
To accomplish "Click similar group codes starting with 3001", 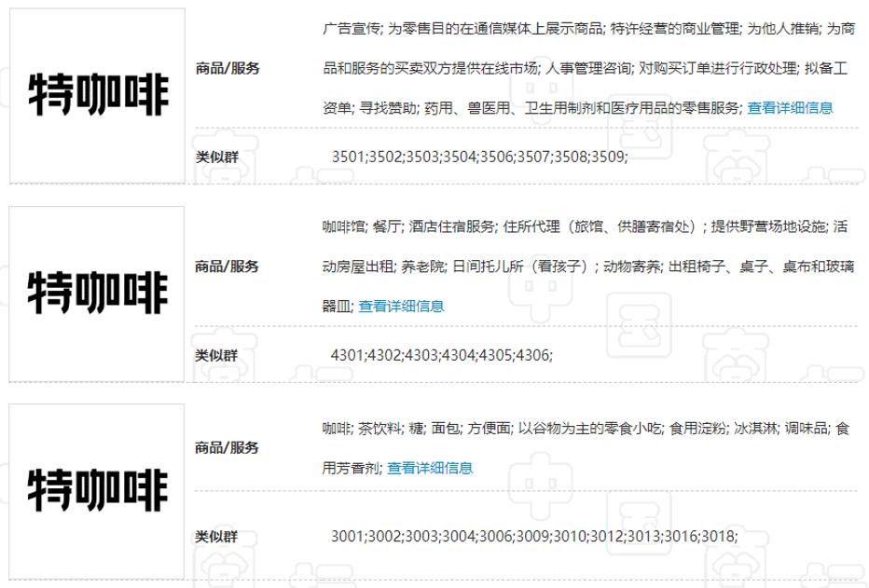I will click(x=534, y=537).
